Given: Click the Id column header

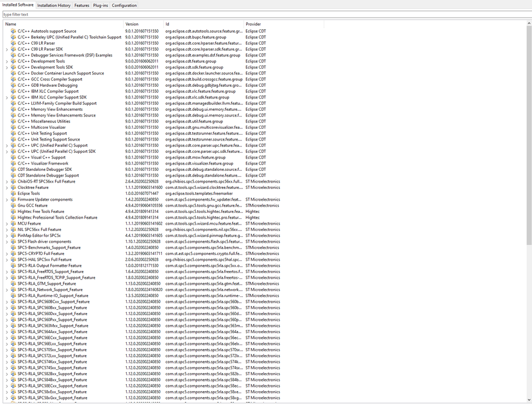Looking at the screenshot, I should [x=203, y=24].
